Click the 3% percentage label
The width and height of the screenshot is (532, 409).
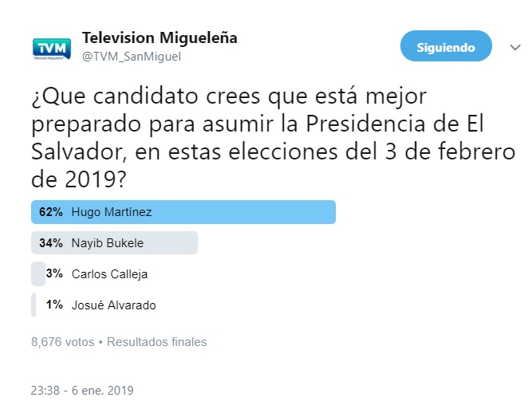(54, 273)
